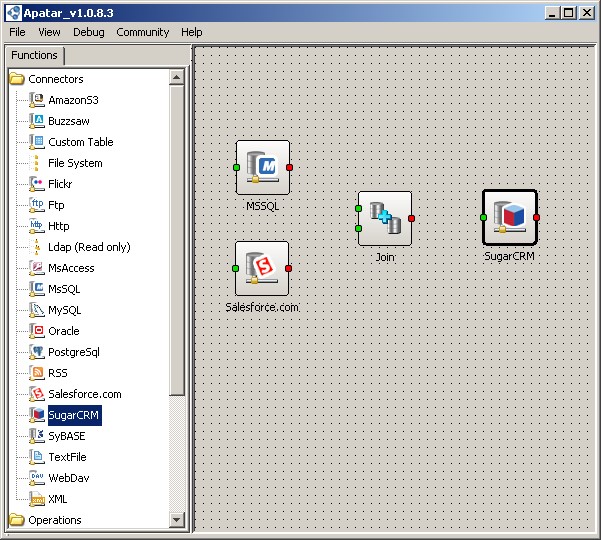Click the red output port of MSSQL node

290,167
